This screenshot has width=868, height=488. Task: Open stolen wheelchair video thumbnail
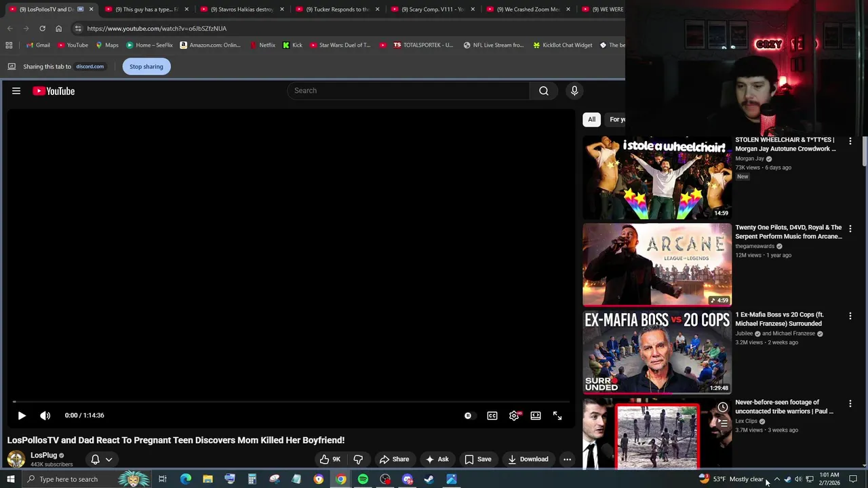point(657,178)
